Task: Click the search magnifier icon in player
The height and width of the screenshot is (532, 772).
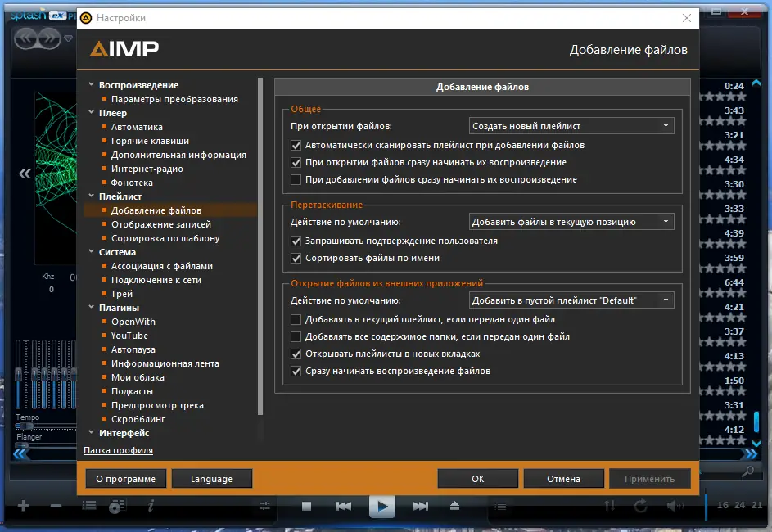Action: click(748, 471)
